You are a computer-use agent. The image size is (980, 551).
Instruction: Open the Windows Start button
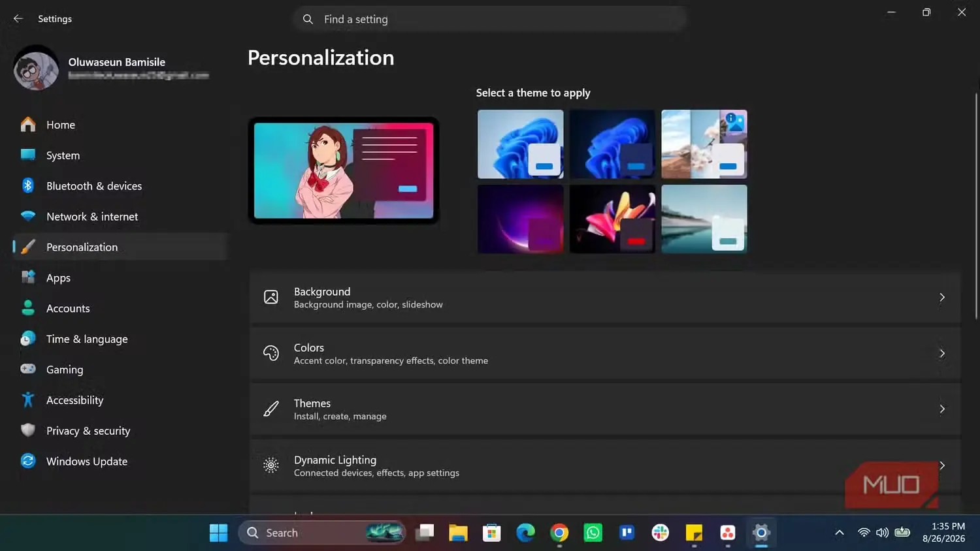(219, 533)
